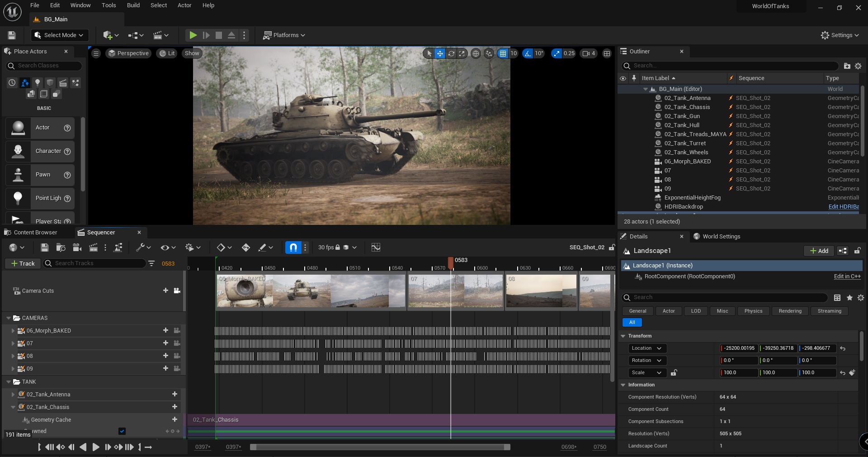
Task: Uncheck the Spawned checkbox in track list
Action: [122, 431]
